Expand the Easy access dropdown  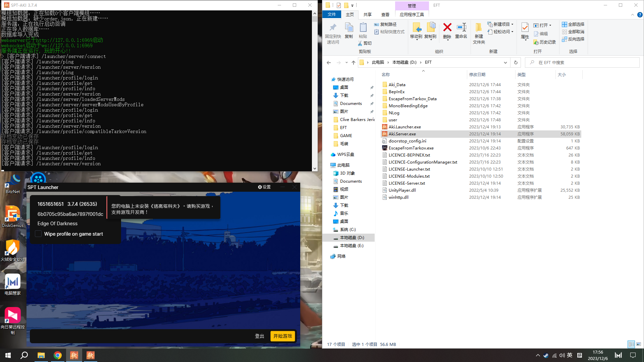click(512, 32)
